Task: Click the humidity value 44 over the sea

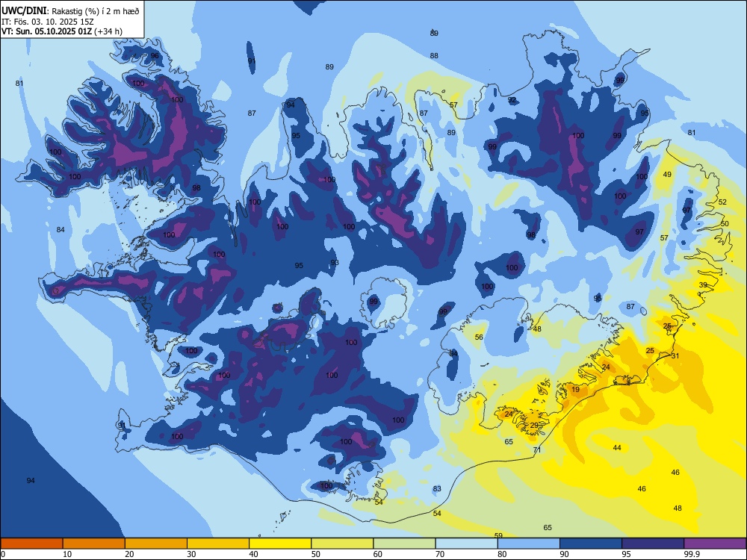Action: click(x=617, y=447)
